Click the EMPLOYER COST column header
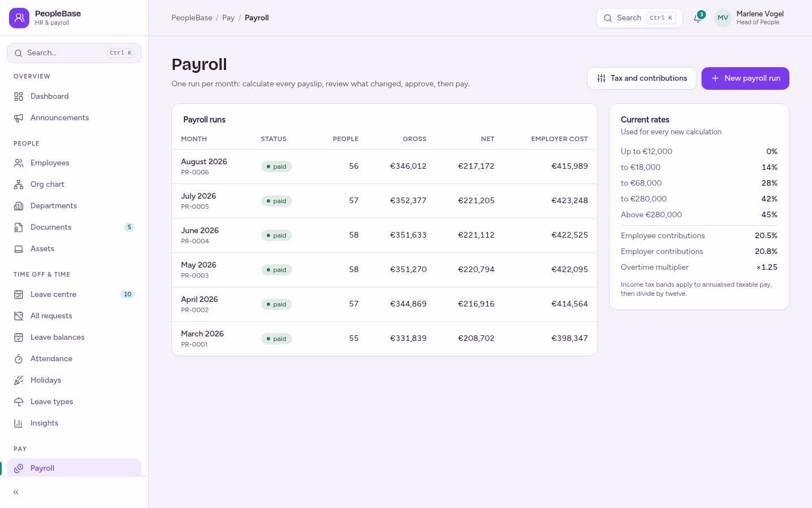 [x=559, y=139]
